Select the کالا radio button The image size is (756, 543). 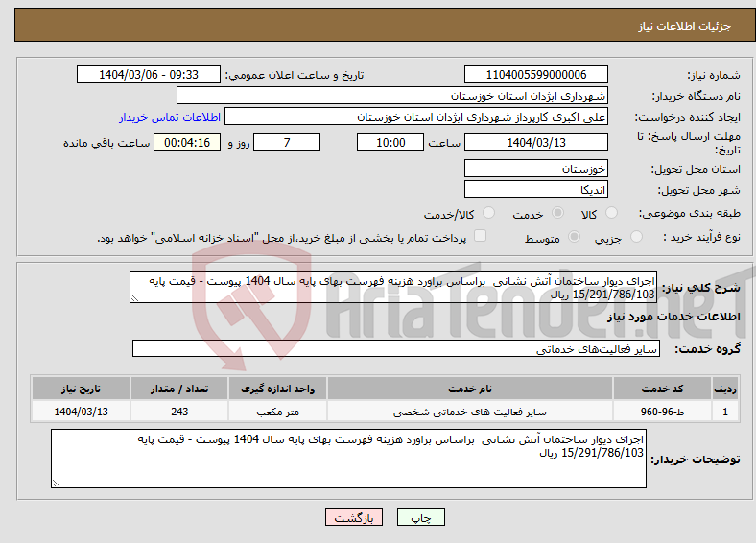611,213
